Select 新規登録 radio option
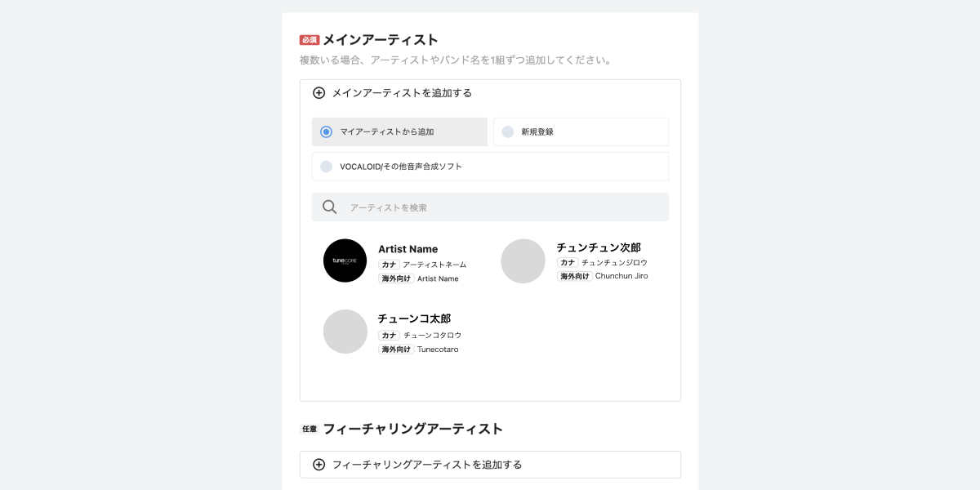Viewport: 980px width, 490px height. (x=581, y=131)
